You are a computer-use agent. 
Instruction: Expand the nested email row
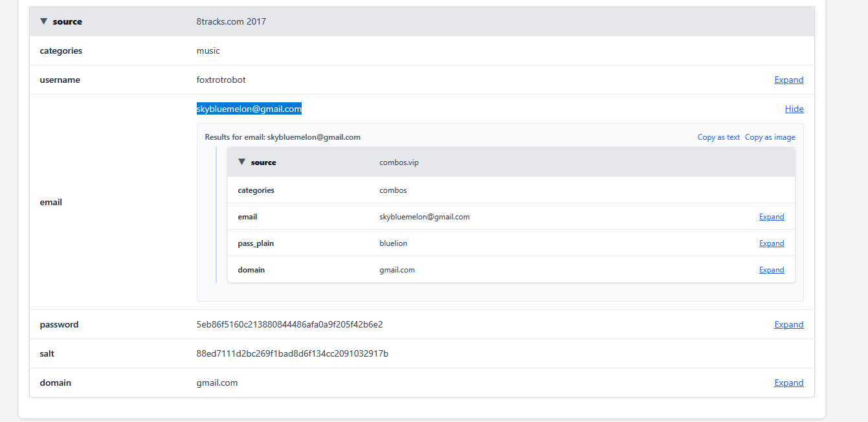(771, 217)
